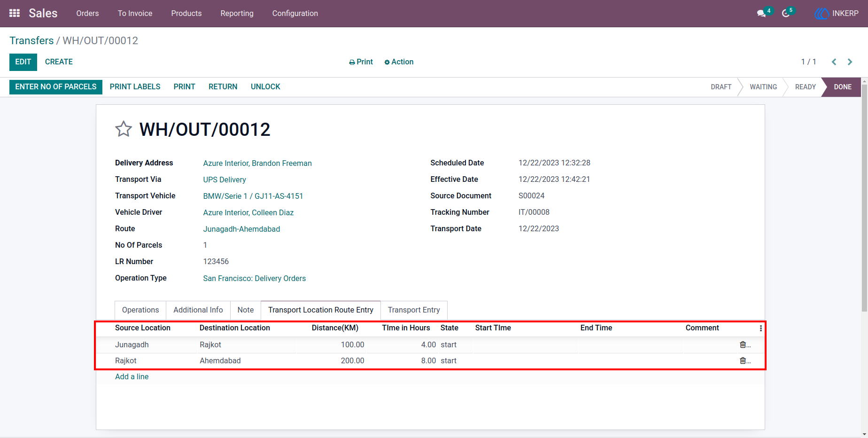Switch to the Transport Entry tab
868x438 pixels.
tap(414, 310)
